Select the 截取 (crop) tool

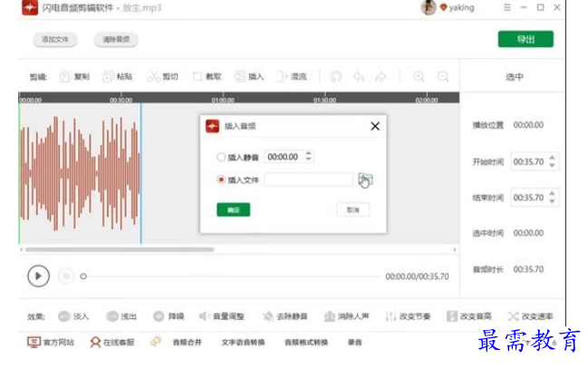(x=207, y=76)
